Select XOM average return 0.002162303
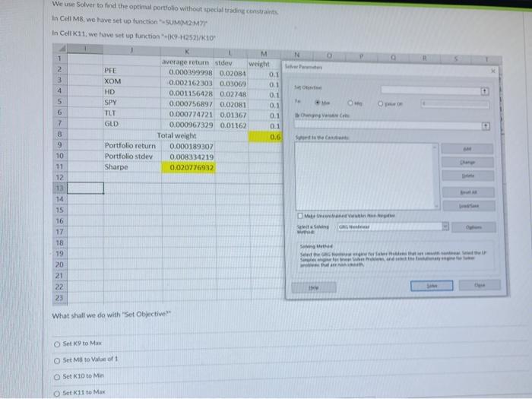 point(187,83)
